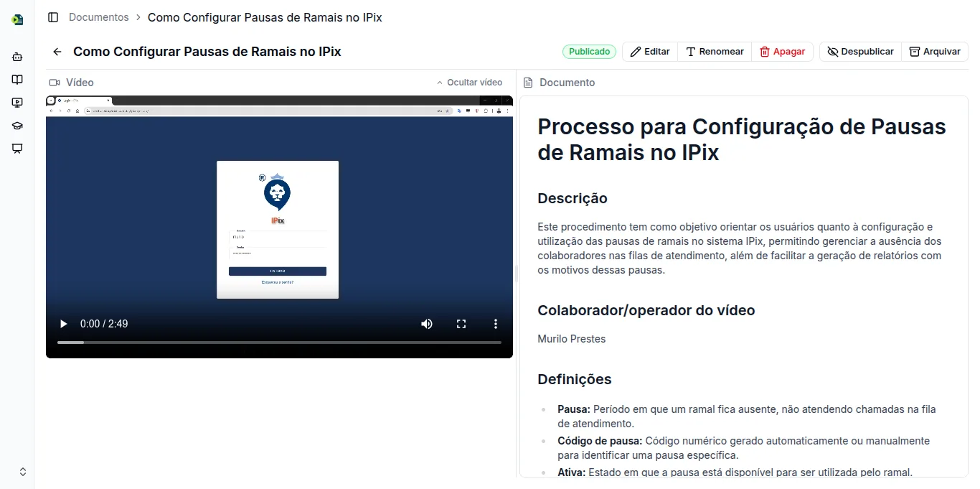
Task: Open the documents library book icon
Action: [x=17, y=79]
